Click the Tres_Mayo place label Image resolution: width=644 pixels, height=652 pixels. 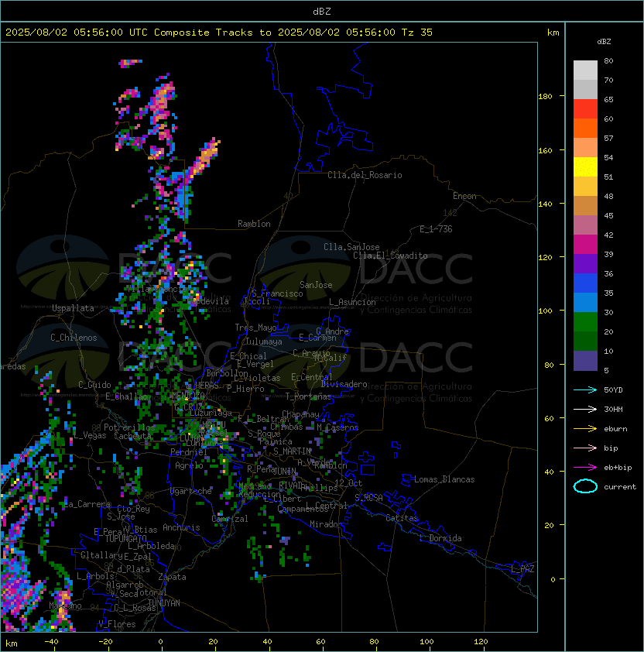pos(255,328)
